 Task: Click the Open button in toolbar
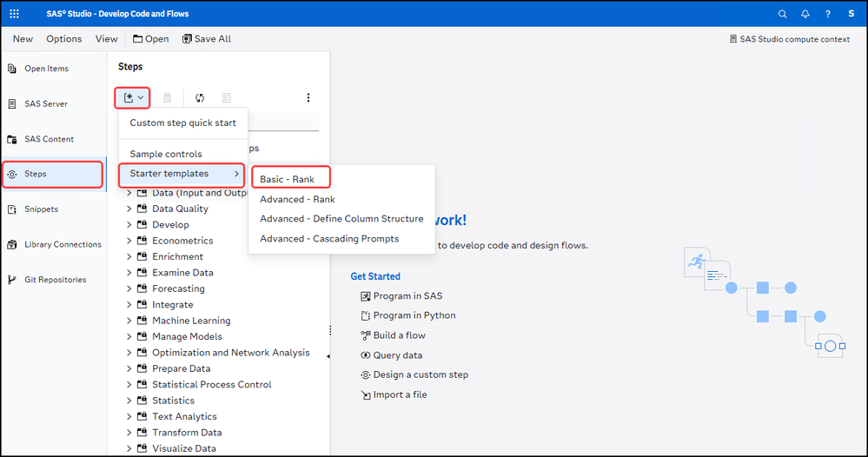tap(150, 39)
